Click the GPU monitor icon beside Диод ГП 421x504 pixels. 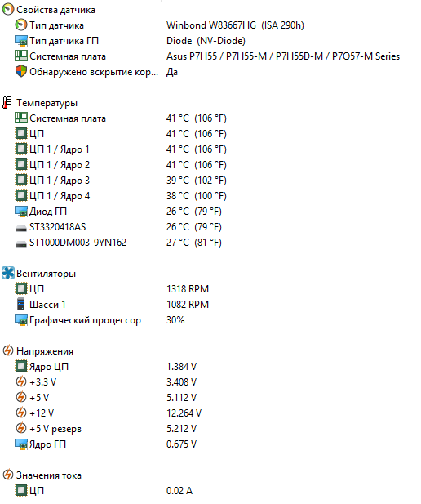[x=21, y=212]
